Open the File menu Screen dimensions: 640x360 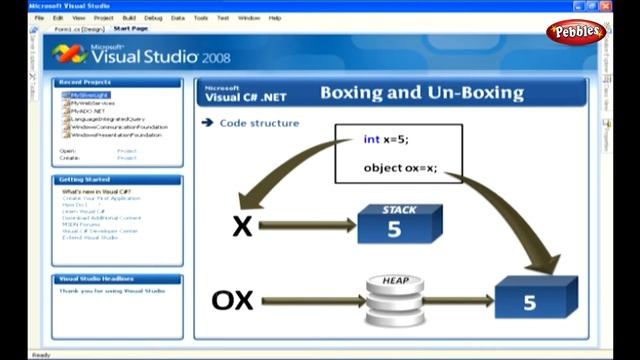click(39, 18)
